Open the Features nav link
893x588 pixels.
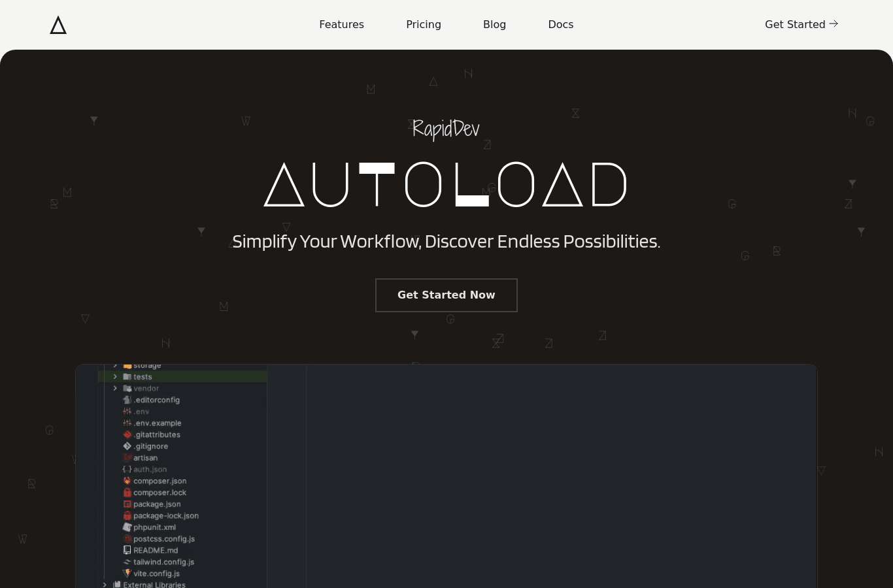pyautogui.click(x=341, y=24)
